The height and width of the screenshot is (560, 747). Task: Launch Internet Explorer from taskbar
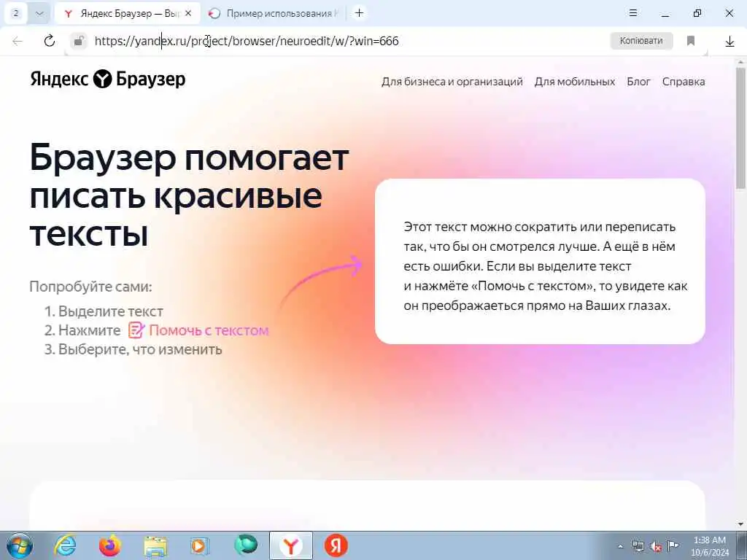pos(65,545)
